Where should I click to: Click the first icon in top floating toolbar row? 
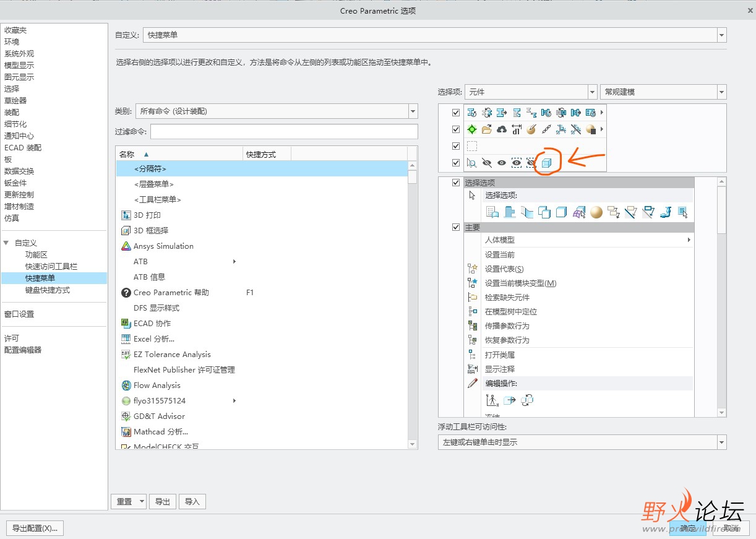[472, 113]
